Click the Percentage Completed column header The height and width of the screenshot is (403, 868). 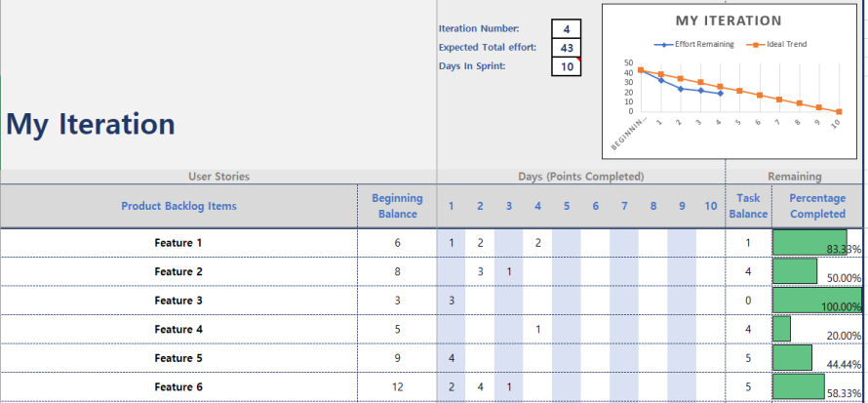point(817,206)
